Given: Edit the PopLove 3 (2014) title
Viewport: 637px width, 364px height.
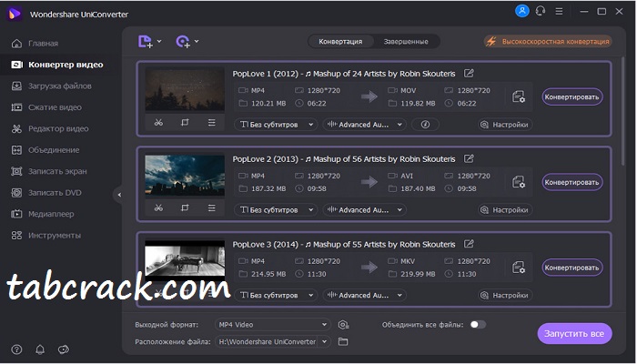Looking at the screenshot, I should tap(469, 244).
